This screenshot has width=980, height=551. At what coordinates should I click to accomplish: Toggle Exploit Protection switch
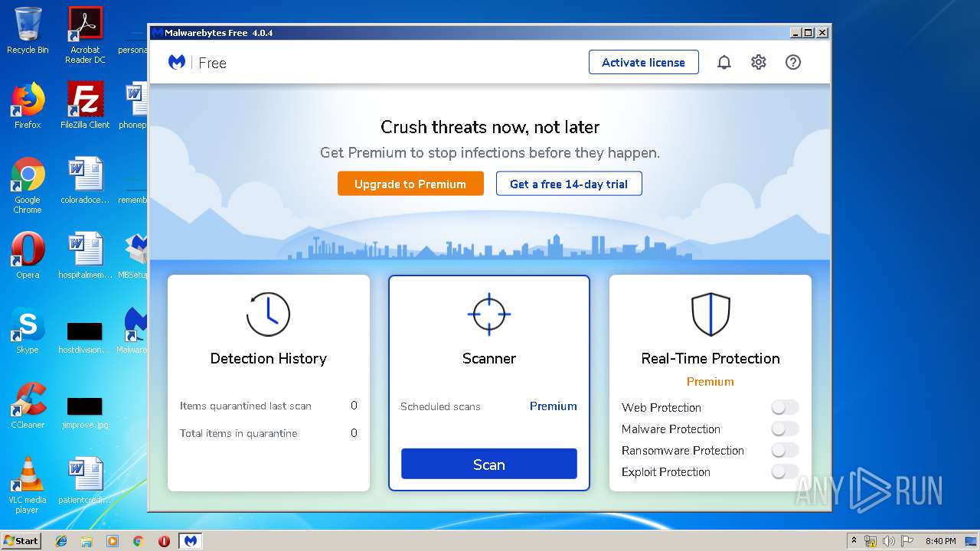(x=785, y=471)
